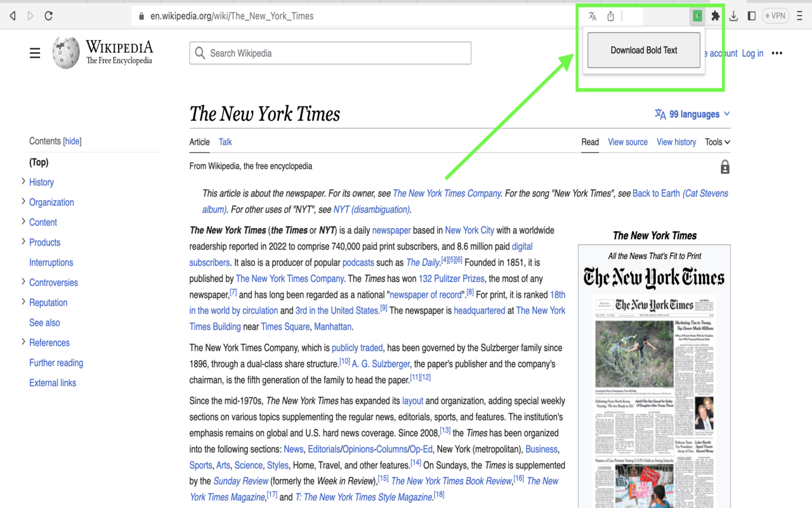This screenshot has width=812, height=508.
Task: Jump to (Top) in the Contents list
Action: 39,162
